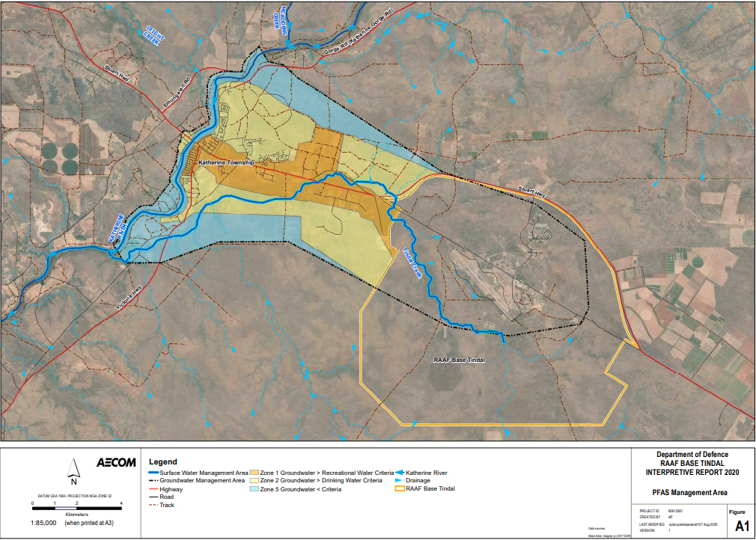Click the 'Data sources' note
The height and width of the screenshot is (540, 756).
tap(597, 529)
